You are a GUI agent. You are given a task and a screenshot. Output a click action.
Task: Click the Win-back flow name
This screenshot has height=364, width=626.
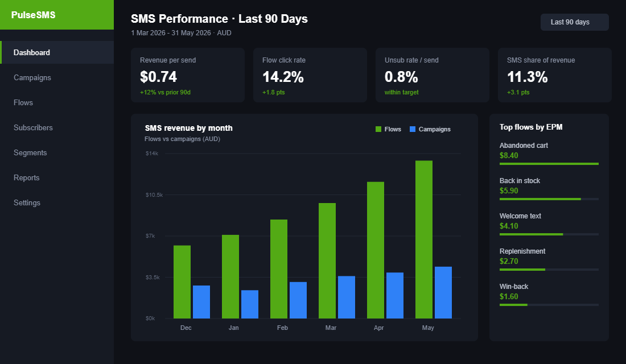click(x=514, y=287)
